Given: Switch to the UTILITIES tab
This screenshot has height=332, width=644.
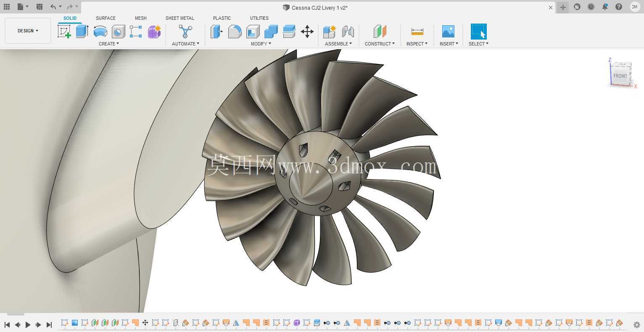Looking at the screenshot, I should pos(259,18).
